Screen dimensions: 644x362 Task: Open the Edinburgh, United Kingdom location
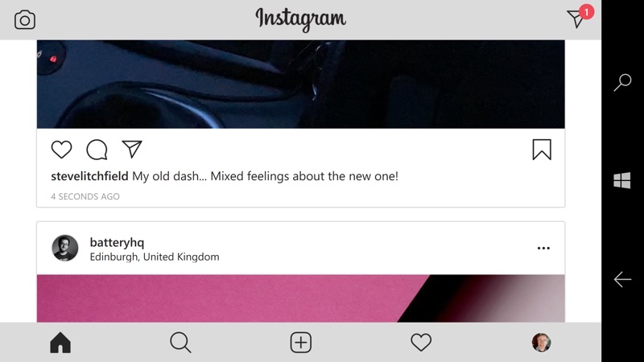click(155, 257)
